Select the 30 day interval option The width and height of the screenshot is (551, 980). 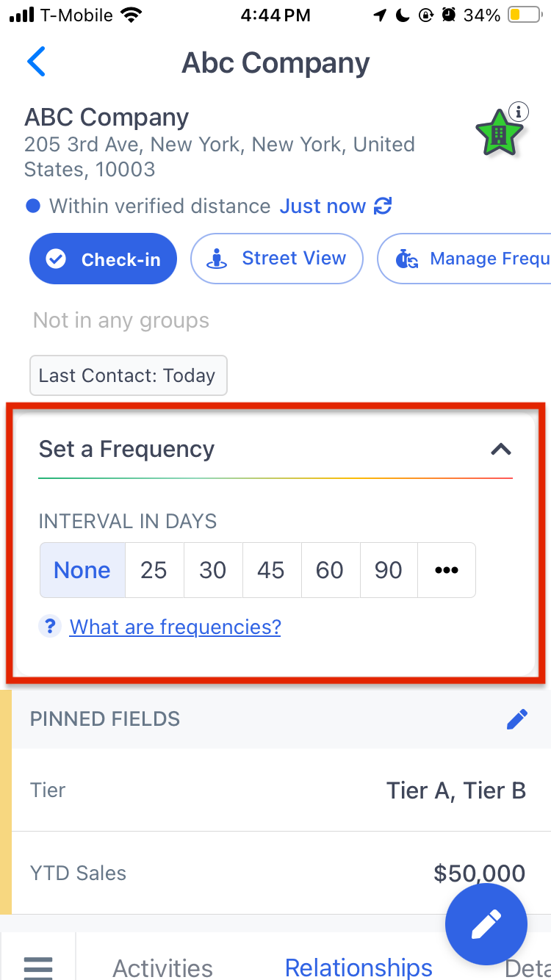point(213,570)
